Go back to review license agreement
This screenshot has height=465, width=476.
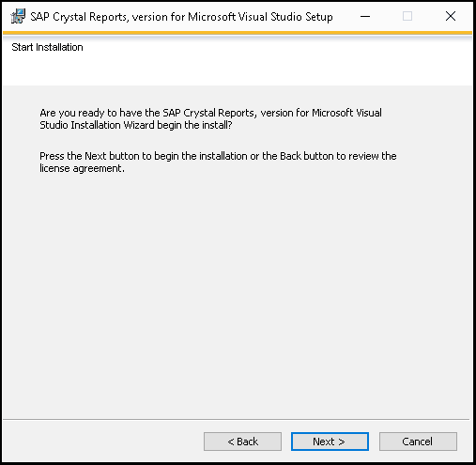pyautogui.click(x=242, y=442)
